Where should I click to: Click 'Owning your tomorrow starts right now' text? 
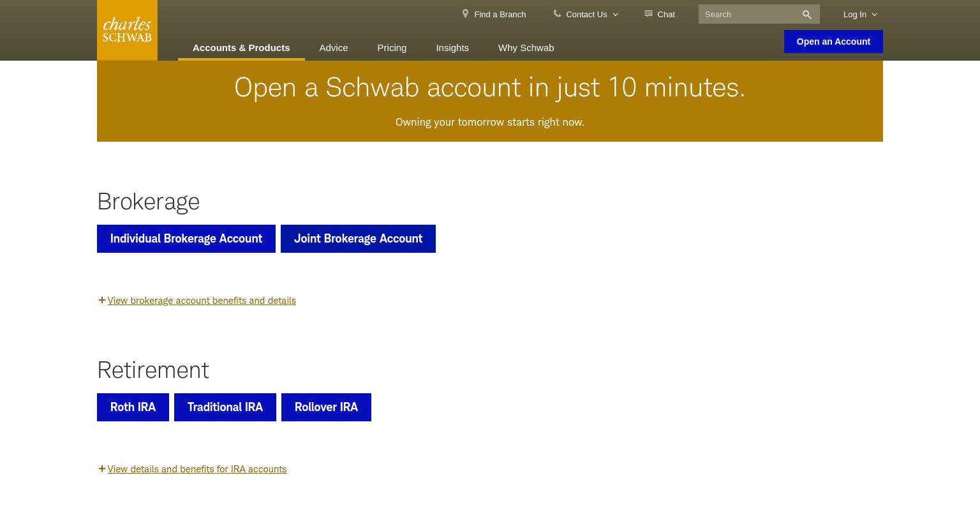tap(490, 122)
